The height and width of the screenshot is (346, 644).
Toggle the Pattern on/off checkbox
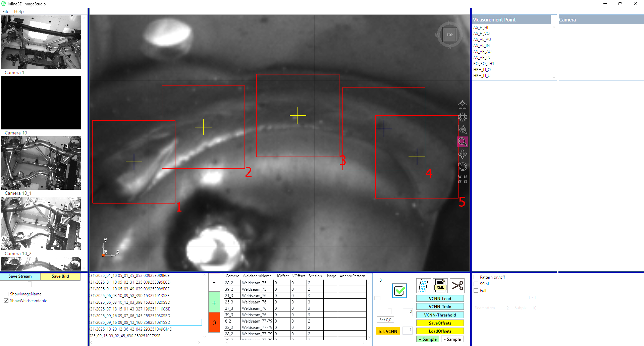tap(476, 277)
